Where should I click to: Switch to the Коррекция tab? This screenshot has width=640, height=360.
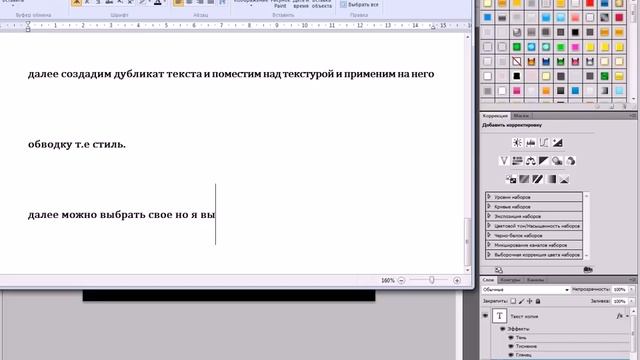[x=495, y=116]
